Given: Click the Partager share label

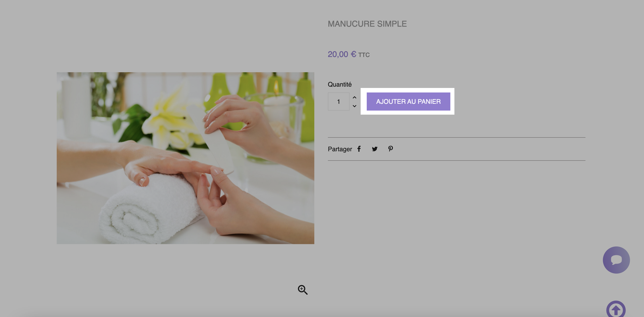Looking at the screenshot, I should [340, 149].
